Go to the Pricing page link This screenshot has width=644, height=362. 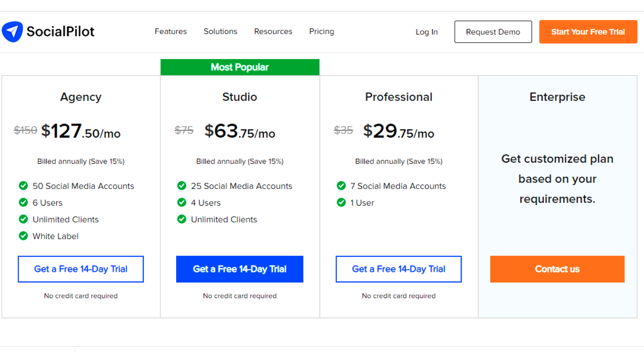pyautogui.click(x=322, y=31)
